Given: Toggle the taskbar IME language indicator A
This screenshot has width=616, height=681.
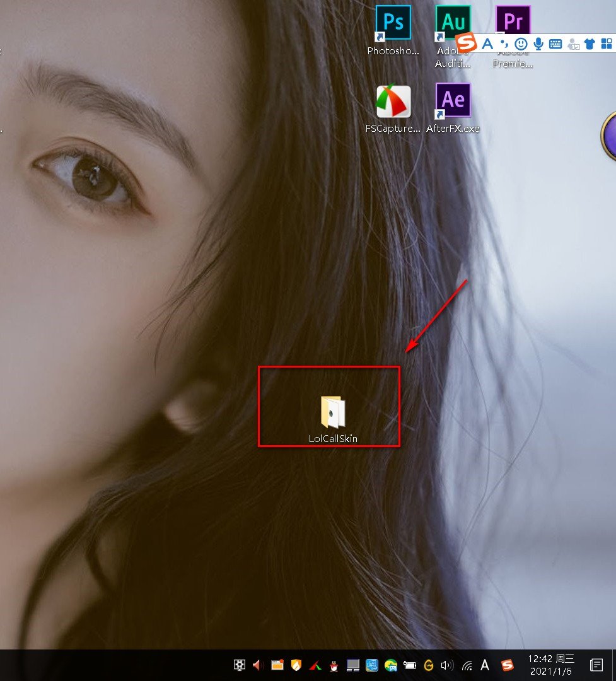Looking at the screenshot, I should click(485, 665).
